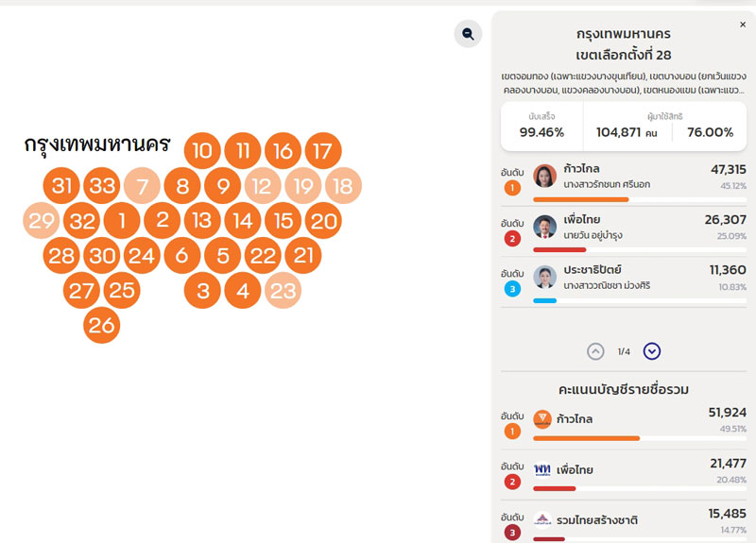Click the Move Forward party logo
756x543 pixels.
542,418
